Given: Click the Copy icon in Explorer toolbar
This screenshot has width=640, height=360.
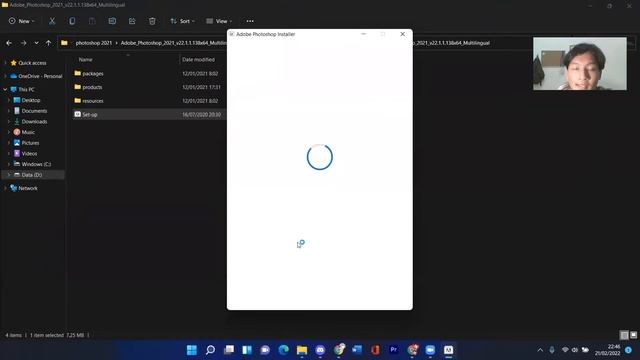Looking at the screenshot, I should click(72, 21).
